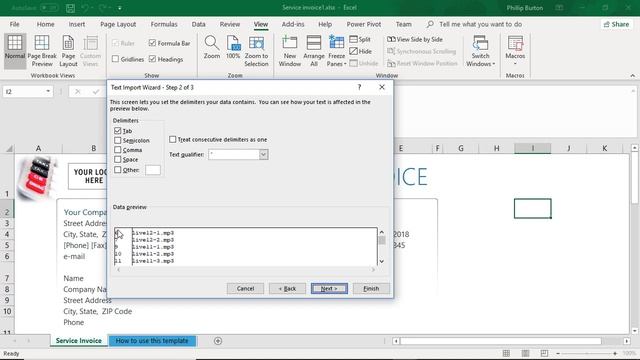
Task: Click Back in the wizard
Action: click(x=287, y=289)
